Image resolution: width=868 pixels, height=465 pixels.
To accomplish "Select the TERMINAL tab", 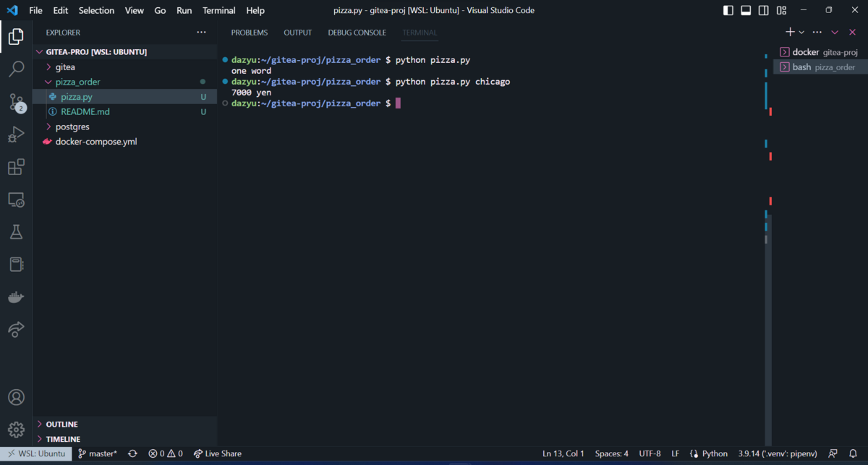I will [x=420, y=33].
